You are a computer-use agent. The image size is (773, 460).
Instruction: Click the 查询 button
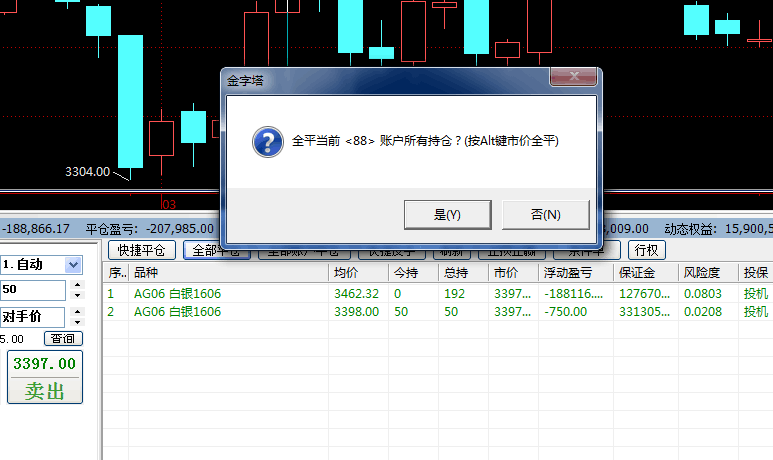(62, 339)
